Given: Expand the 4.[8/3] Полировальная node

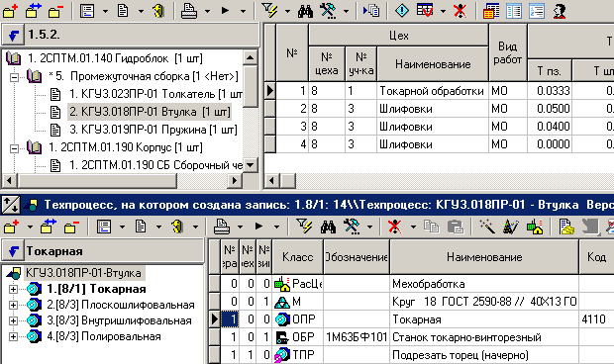Looking at the screenshot, I should (13, 336).
